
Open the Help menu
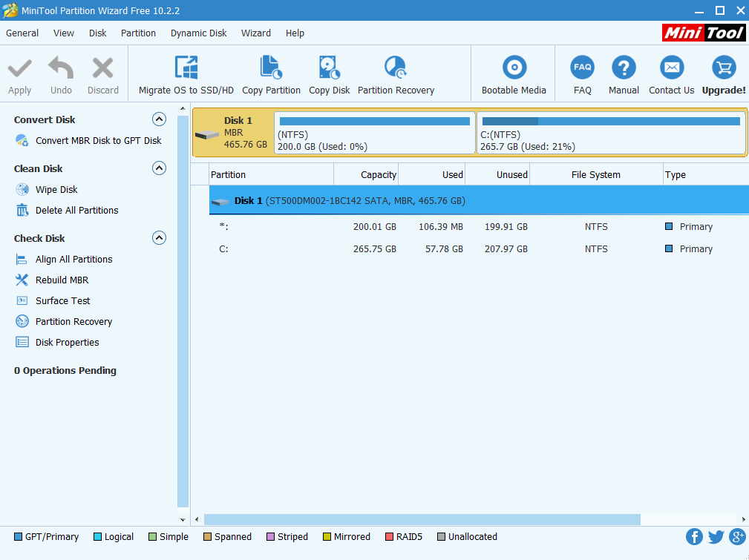tap(295, 33)
